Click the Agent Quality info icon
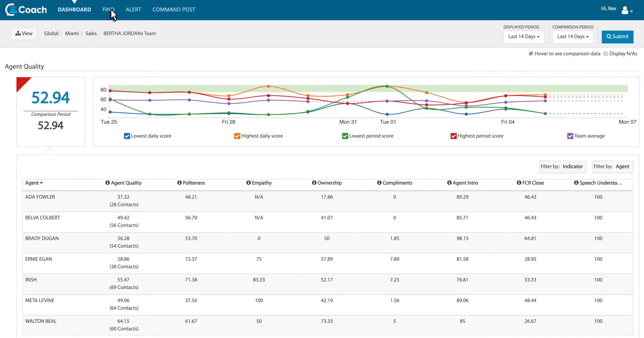 107,183
